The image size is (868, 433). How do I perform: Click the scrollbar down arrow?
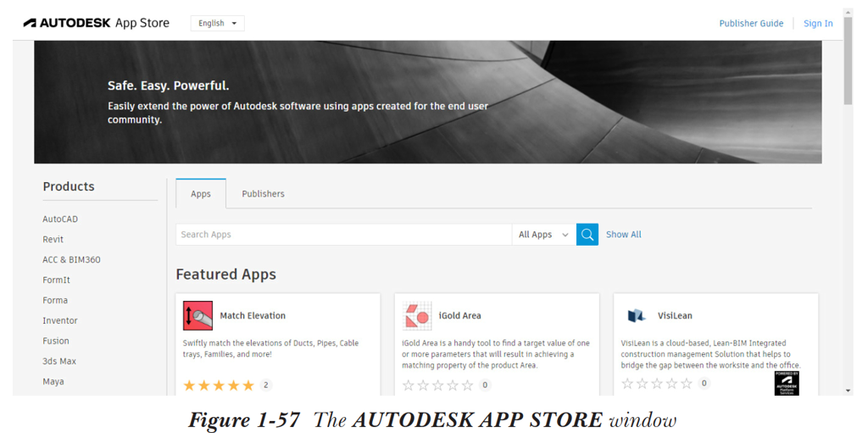coord(848,391)
